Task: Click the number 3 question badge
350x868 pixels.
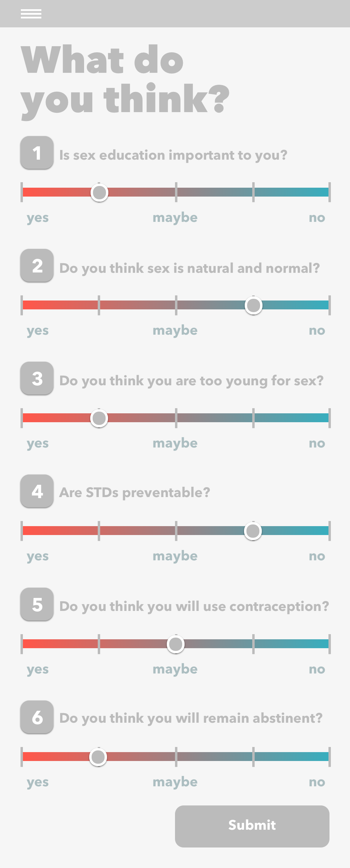Action: coord(37,378)
